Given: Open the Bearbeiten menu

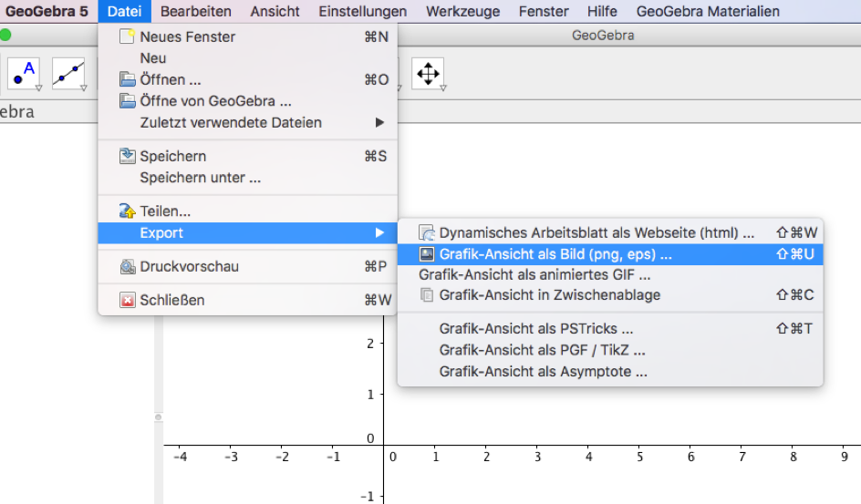Looking at the screenshot, I should (x=196, y=11).
